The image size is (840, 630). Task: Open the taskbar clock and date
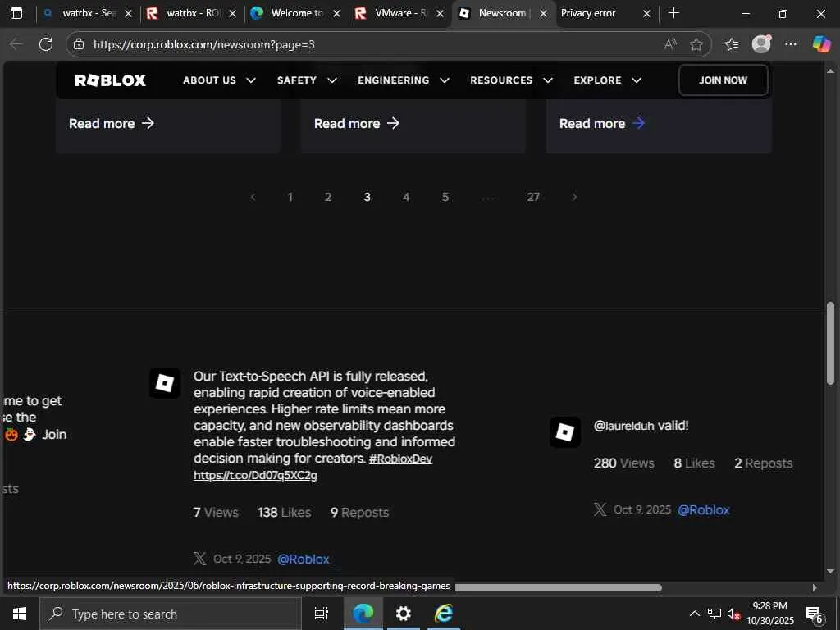tap(769, 614)
